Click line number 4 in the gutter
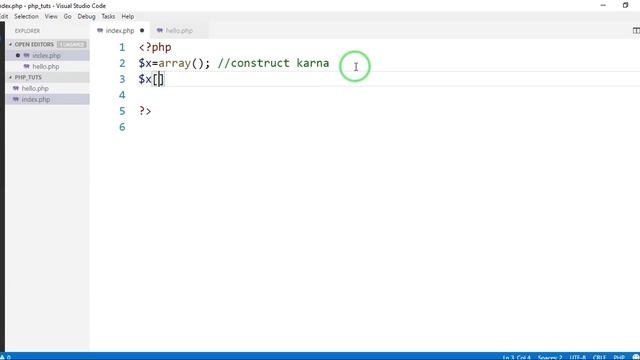The width and height of the screenshot is (640, 360). (x=122, y=95)
